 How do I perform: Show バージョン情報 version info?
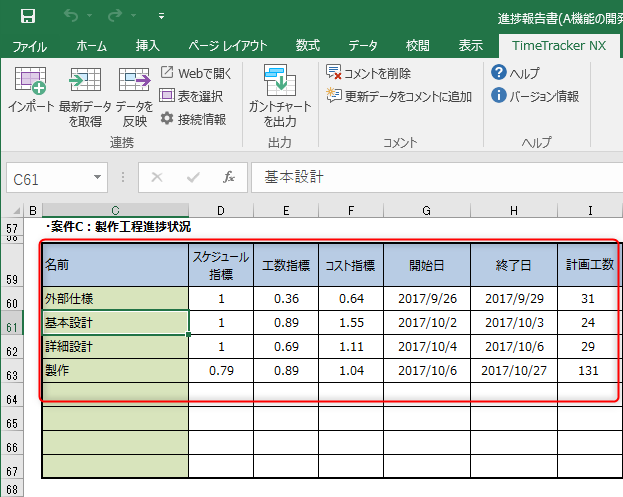tap(535, 96)
